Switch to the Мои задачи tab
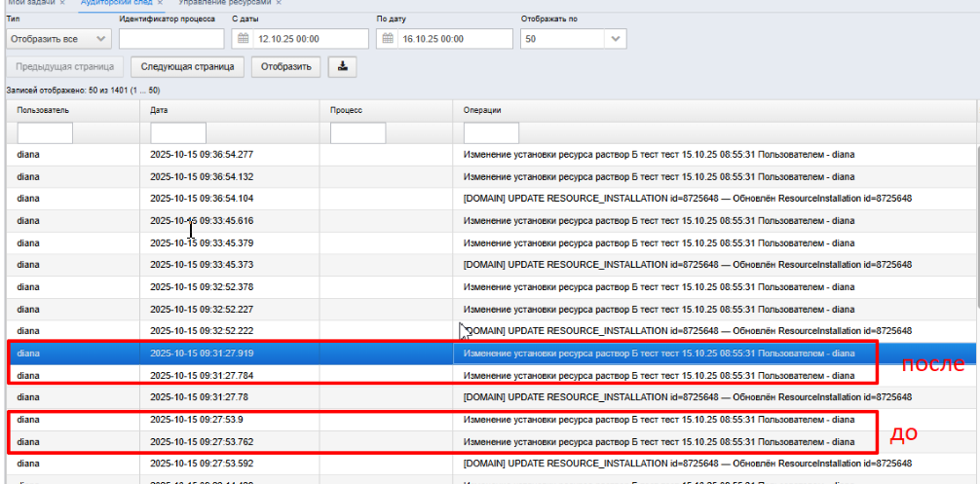The width and height of the screenshot is (980, 484). [x=31, y=3]
